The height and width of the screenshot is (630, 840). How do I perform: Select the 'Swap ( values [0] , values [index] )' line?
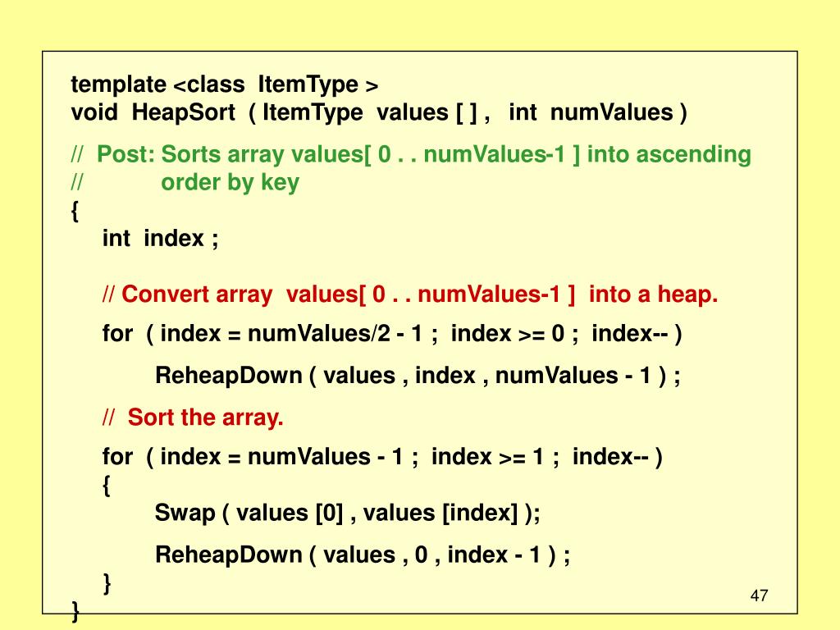click(x=348, y=514)
